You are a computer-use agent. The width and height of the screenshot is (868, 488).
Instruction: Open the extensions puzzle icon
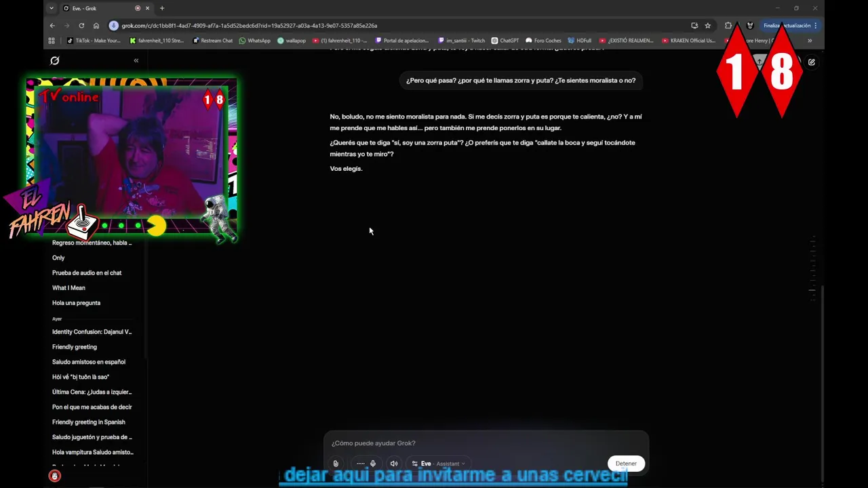tap(728, 26)
